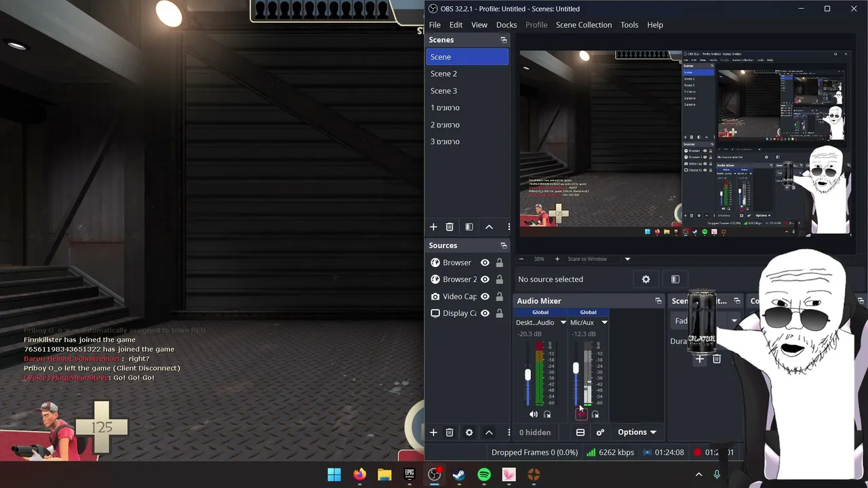Viewport: 868px width, 488px height.
Task: Expand the Audio Mixer Options menu
Action: (x=637, y=432)
